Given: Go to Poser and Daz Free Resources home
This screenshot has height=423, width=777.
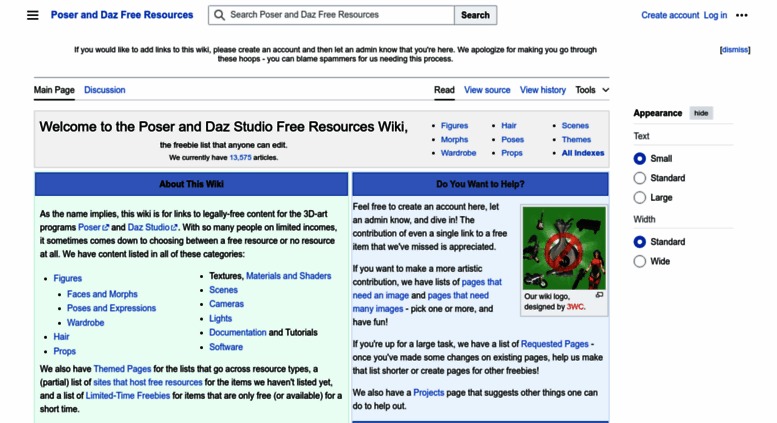Looking at the screenshot, I should (x=122, y=15).
